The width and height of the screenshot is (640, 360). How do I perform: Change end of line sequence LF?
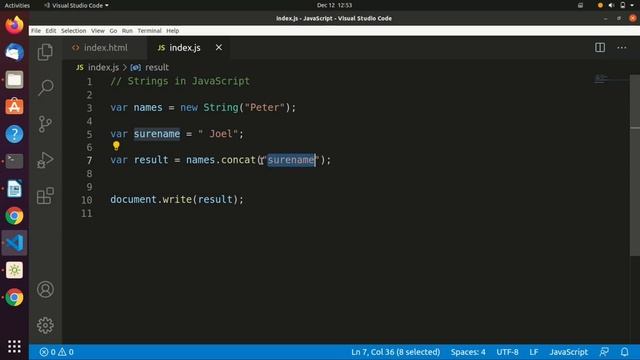point(533,352)
